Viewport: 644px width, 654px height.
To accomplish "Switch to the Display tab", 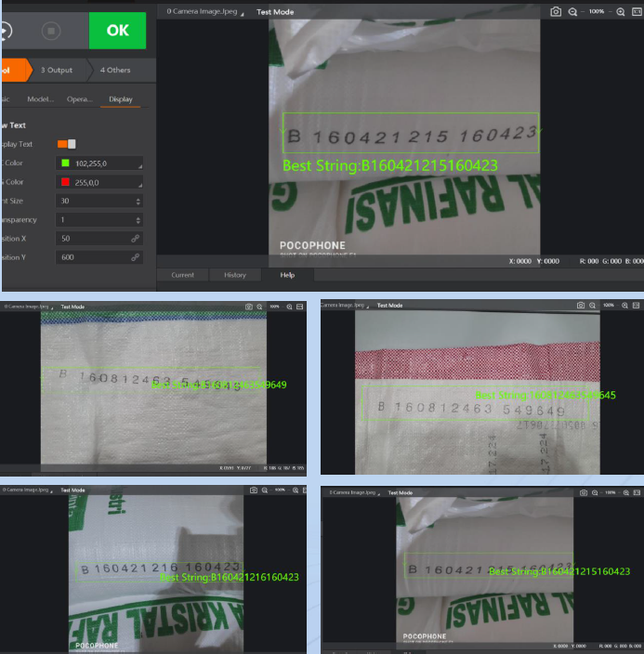I will point(120,99).
